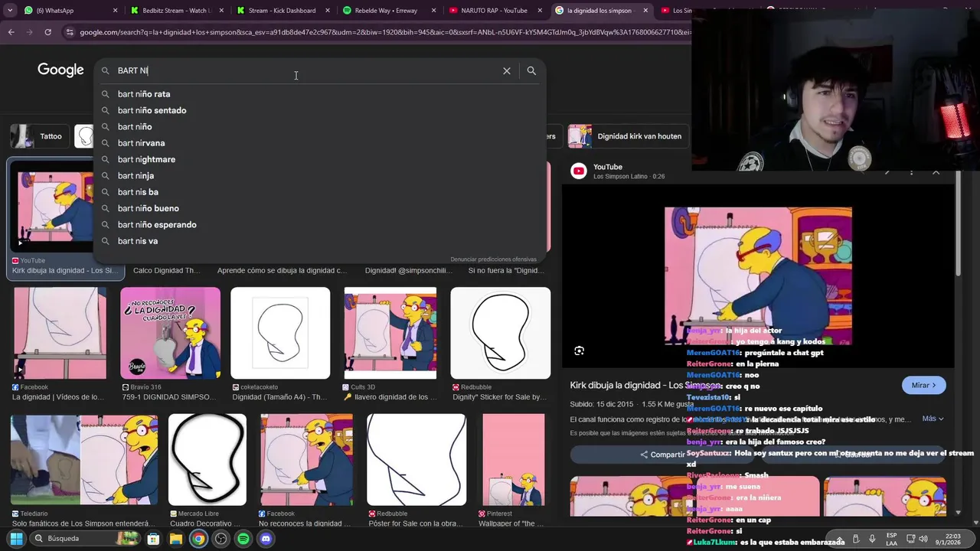Click the Google logo

click(60, 70)
